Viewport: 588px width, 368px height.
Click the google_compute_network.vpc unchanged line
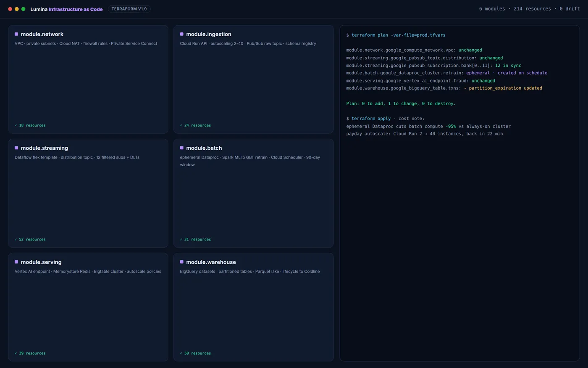[414, 50]
